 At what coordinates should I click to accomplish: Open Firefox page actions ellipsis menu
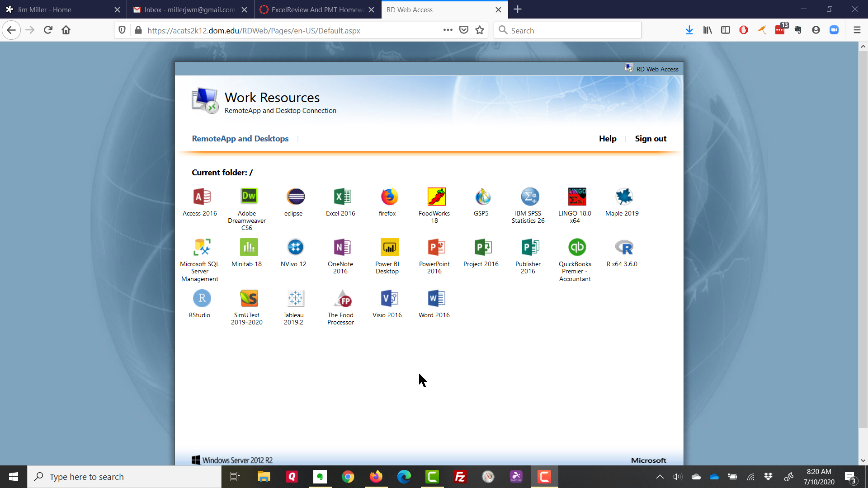(448, 30)
